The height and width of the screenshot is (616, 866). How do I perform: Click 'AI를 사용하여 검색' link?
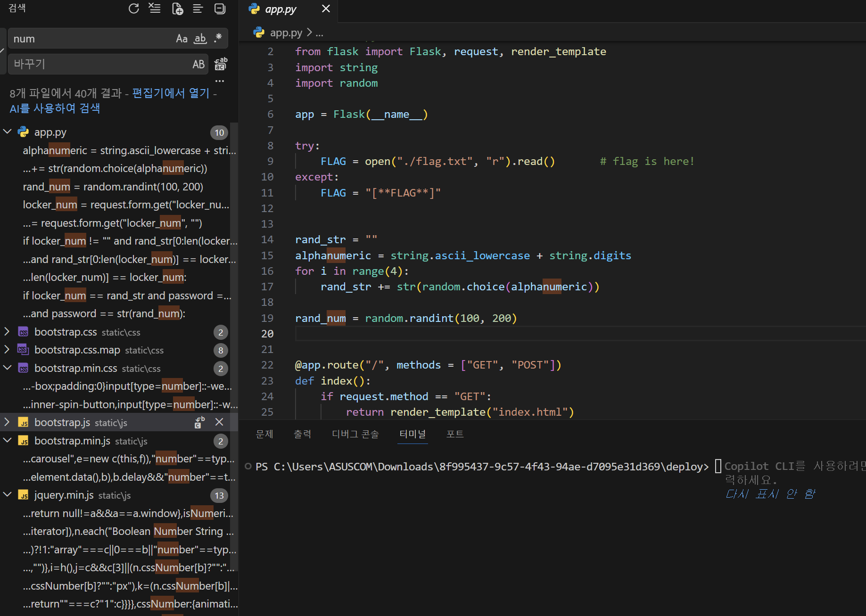coord(55,108)
